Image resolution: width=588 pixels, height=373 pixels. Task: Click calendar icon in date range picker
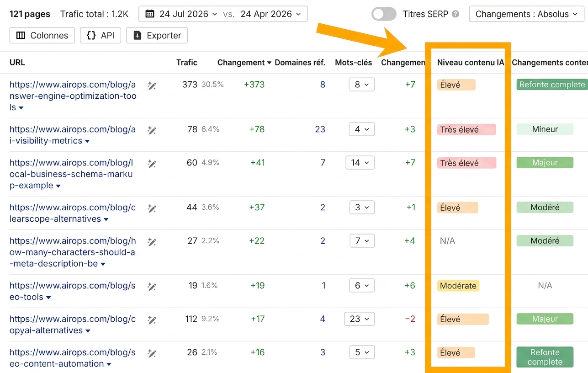[150, 14]
